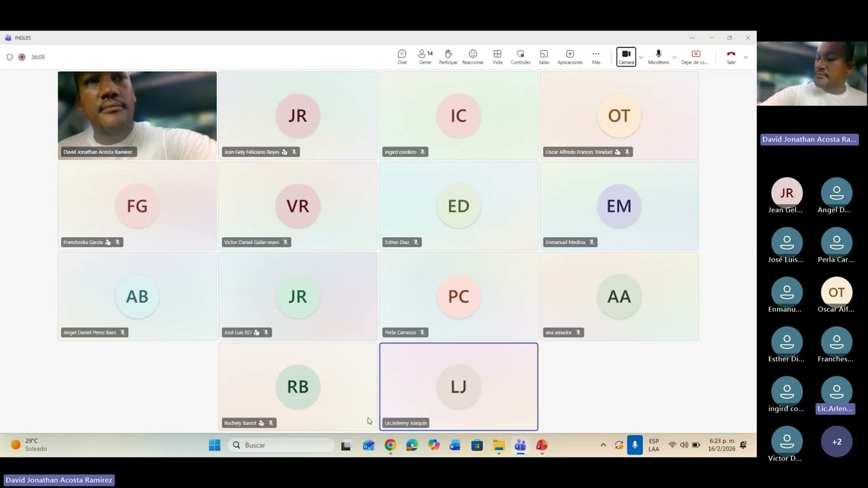Click the blue microphone tray indicator
Screen dimensions: 868x488
635,445
